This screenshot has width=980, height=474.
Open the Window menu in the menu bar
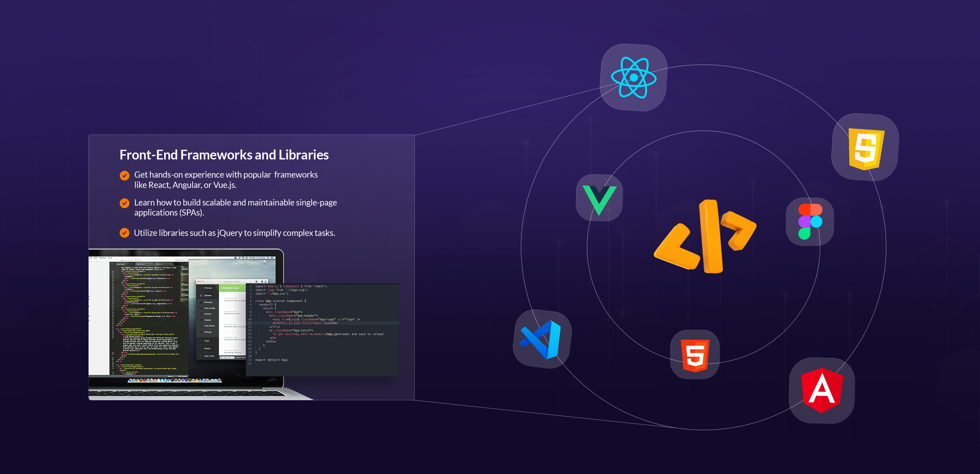[103, 258]
